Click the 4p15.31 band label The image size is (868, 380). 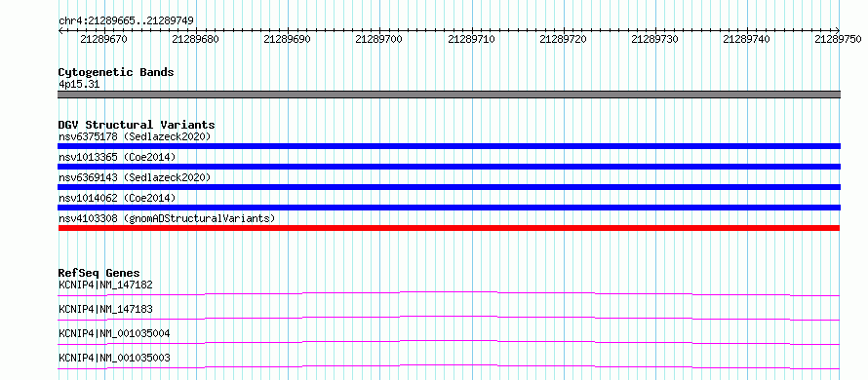(x=79, y=85)
